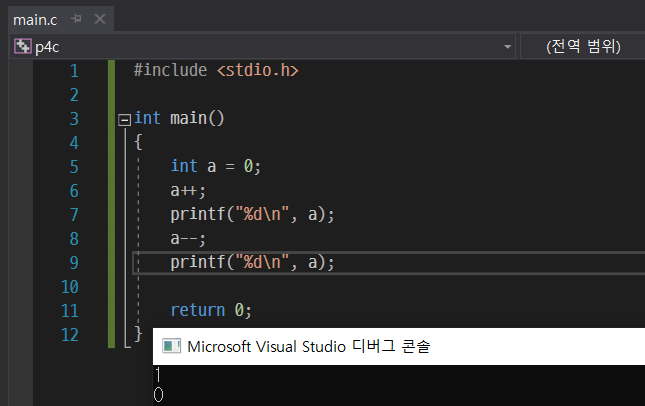645x406 pixels.
Task: Click the 'return 0;' statement
Action: pyautogui.click(x=211, y=310)
